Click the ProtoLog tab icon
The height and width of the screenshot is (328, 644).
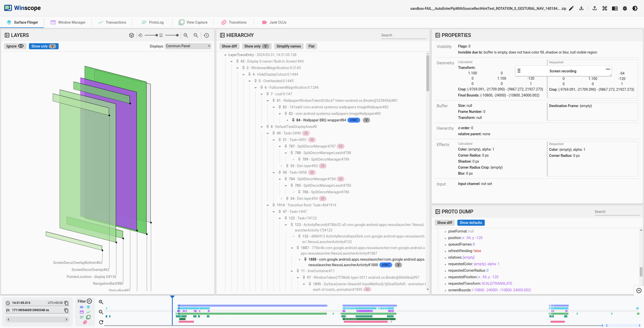(x=144, y=22)
